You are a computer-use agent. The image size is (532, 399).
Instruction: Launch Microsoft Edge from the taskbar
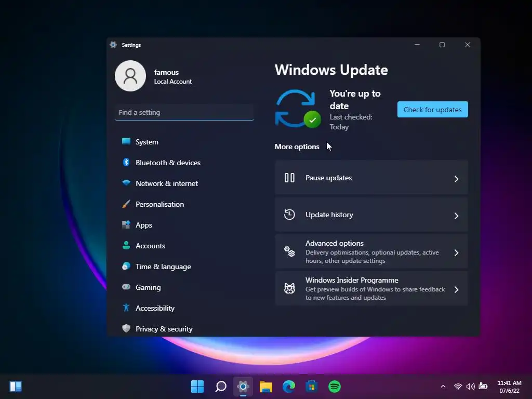coord(289,386)
